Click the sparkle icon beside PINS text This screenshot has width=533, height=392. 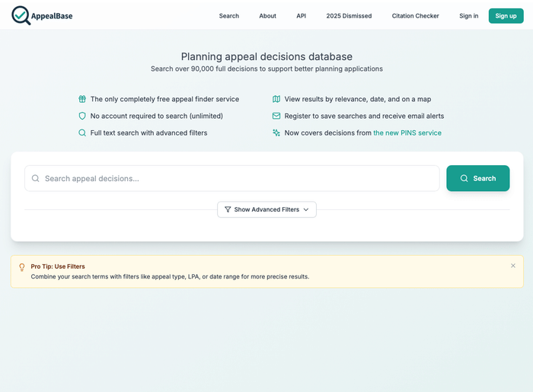[276, 132]
